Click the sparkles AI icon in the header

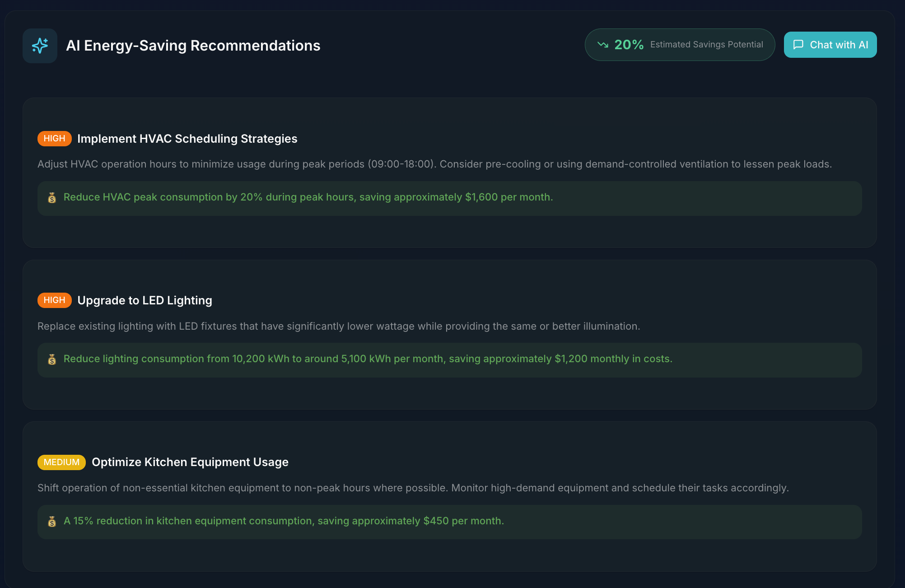40,45
